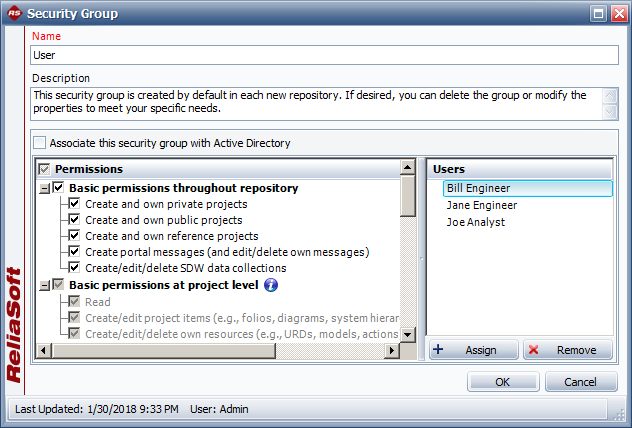
Task: Remove the selected user from group
Action: pos(566,350)
